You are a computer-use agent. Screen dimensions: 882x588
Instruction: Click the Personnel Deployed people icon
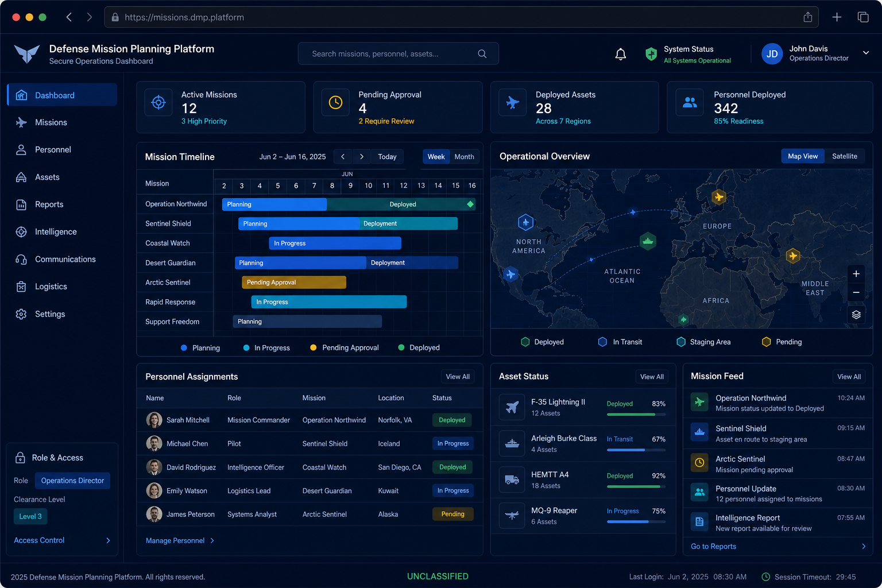[690, 103]
